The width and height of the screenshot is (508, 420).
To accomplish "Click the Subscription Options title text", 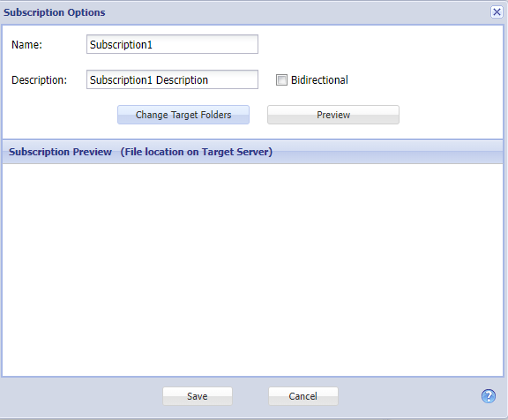I will point(55,12).
